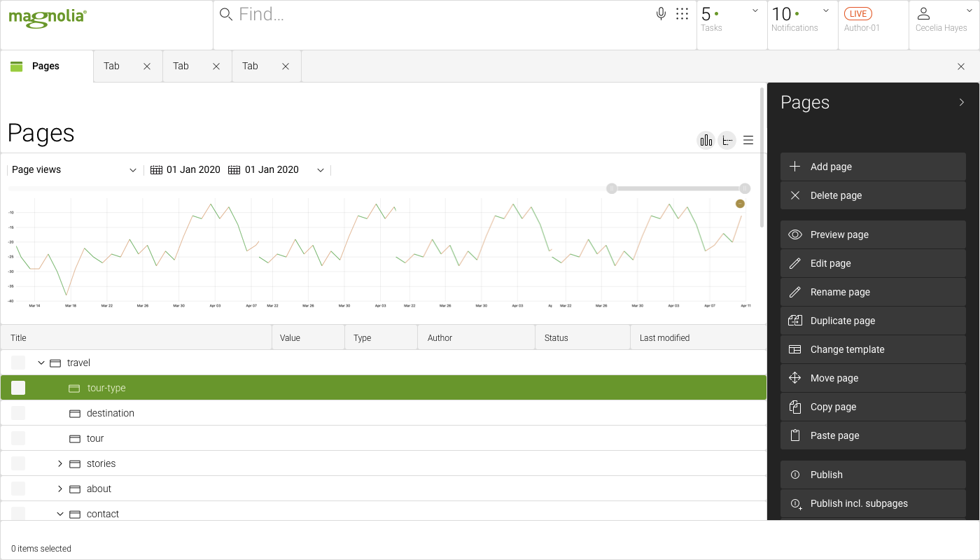Screen dimensions: 980x560
Task: Select the bar chart view icon
Action: (x=705, y=140)
